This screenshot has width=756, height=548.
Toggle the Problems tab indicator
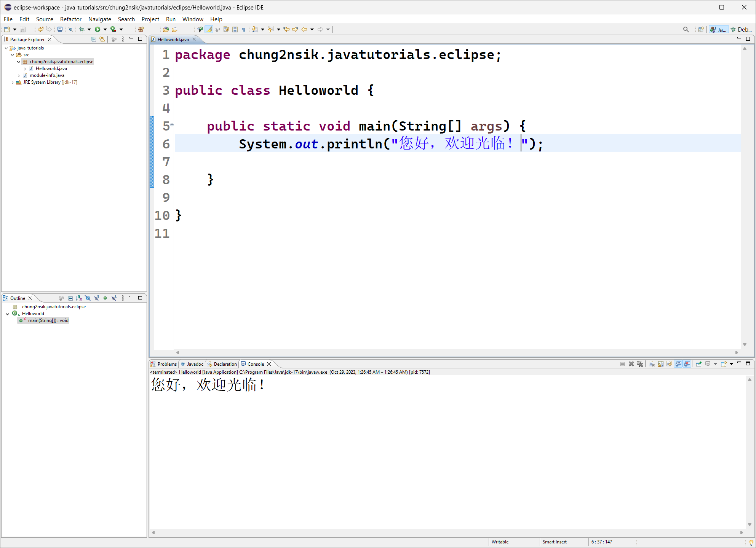pyautogui.click(x=166, y=364)
